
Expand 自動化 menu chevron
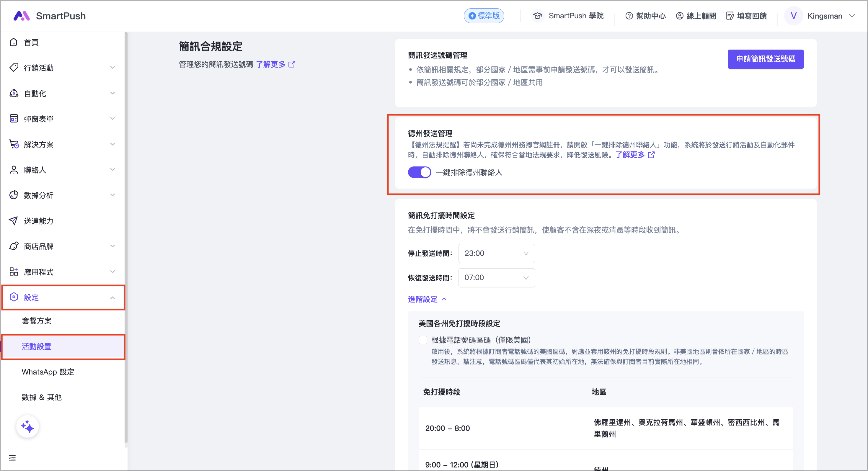[x=112, y=93]
